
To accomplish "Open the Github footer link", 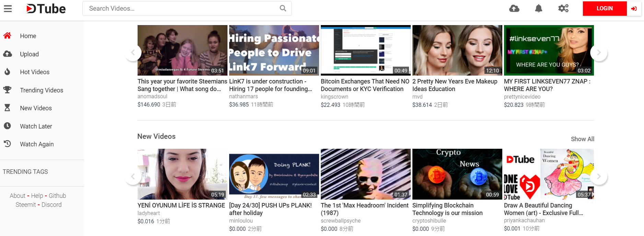I will tap(57, 195).
